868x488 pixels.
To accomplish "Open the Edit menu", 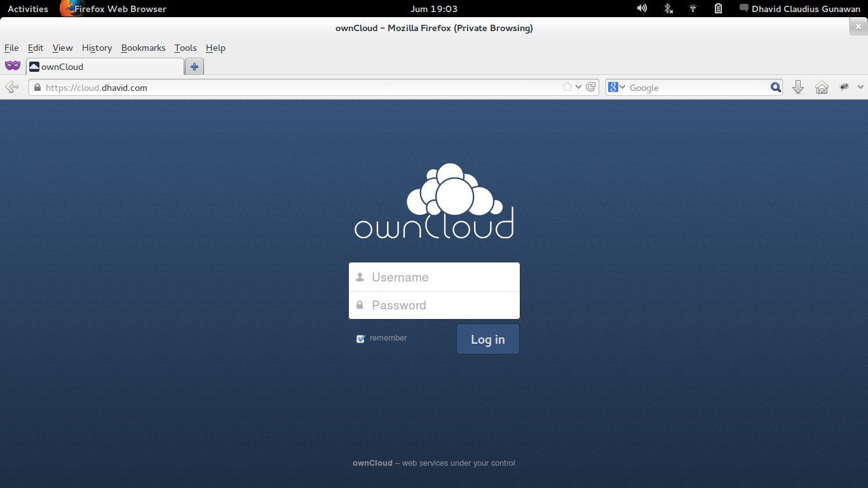I will (x=36, y=48).
